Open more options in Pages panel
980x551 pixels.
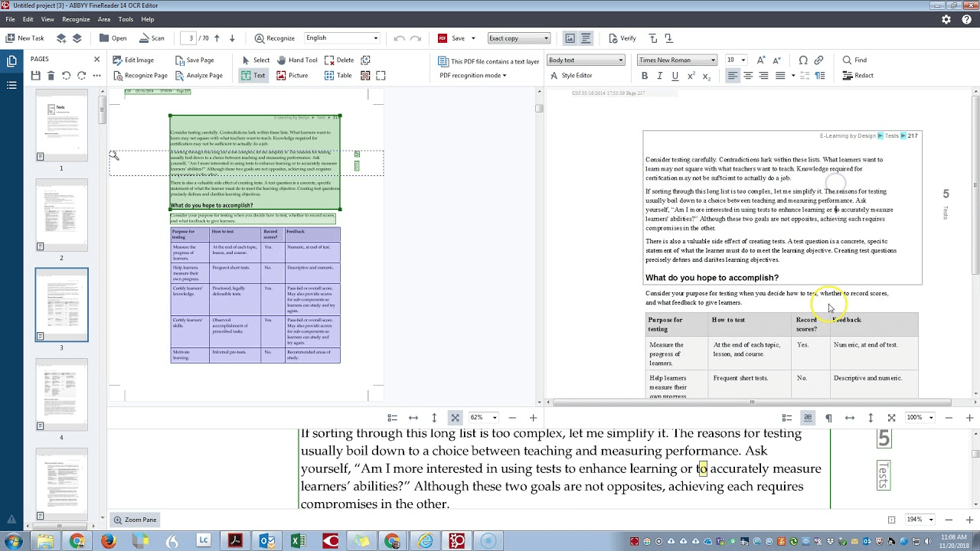(96, 76)
